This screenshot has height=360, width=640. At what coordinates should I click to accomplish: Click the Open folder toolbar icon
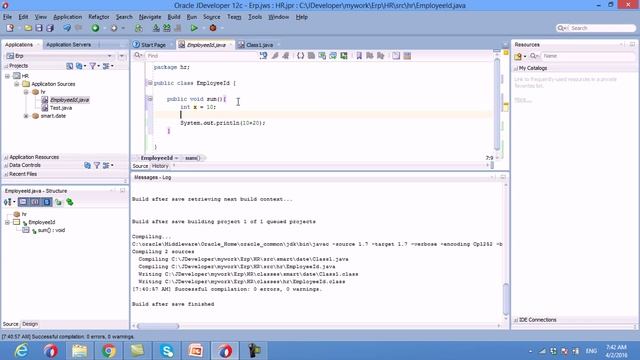[28, 28]
